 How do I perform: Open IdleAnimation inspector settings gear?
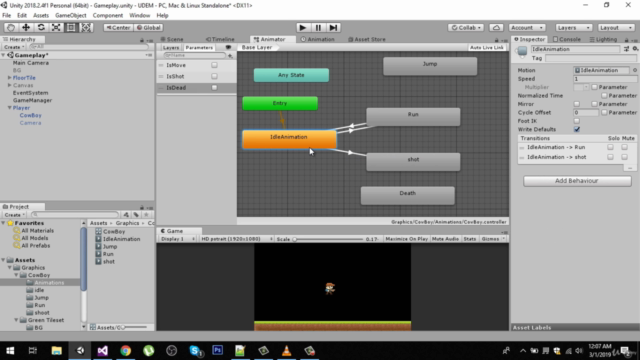click(635, 49)
